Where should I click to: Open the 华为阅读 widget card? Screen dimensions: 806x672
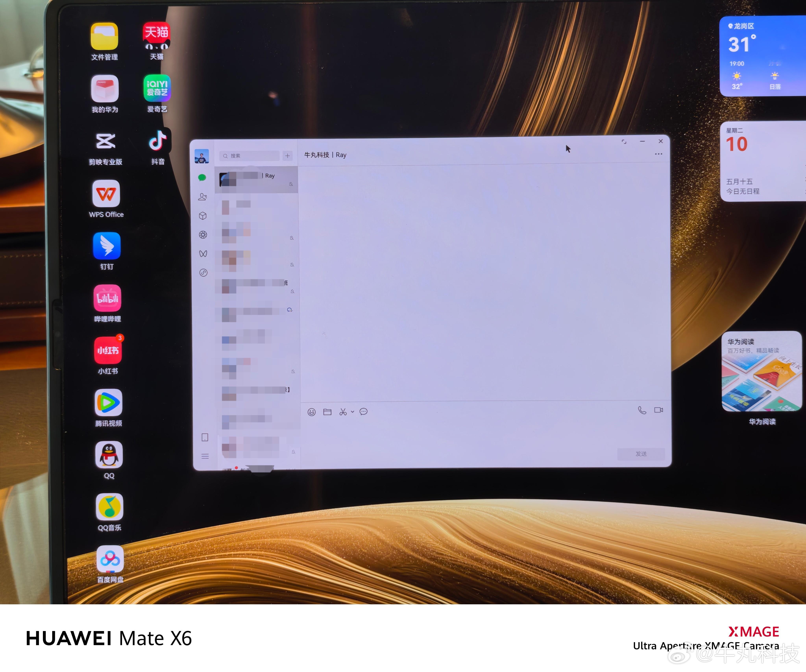[x=762, y=371]
